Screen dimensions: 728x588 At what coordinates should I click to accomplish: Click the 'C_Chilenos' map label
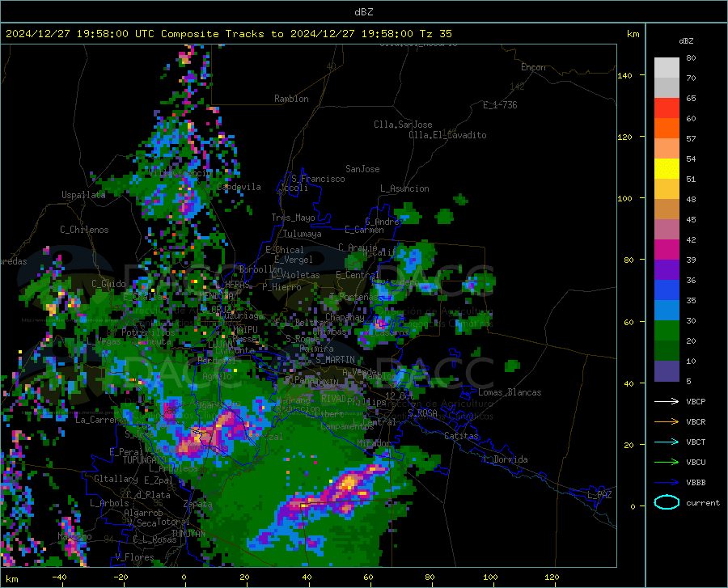pyautogui.click(x=84, y=230)
